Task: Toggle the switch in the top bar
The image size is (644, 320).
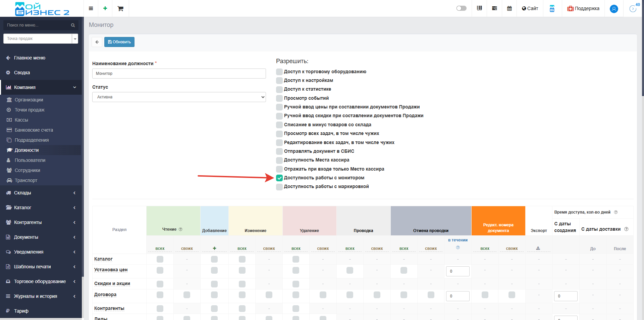Action: pos(461,8)
